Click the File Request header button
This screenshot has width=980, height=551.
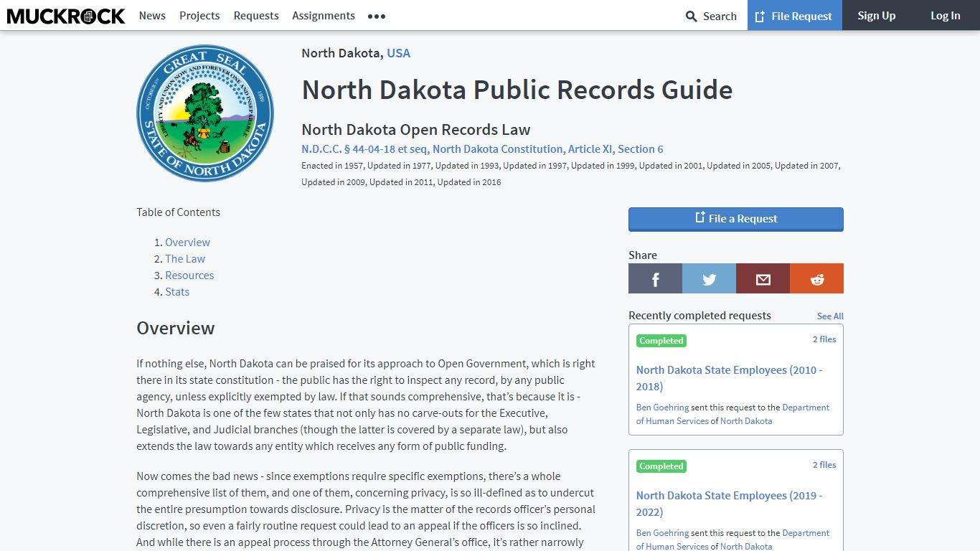point(795,15)
